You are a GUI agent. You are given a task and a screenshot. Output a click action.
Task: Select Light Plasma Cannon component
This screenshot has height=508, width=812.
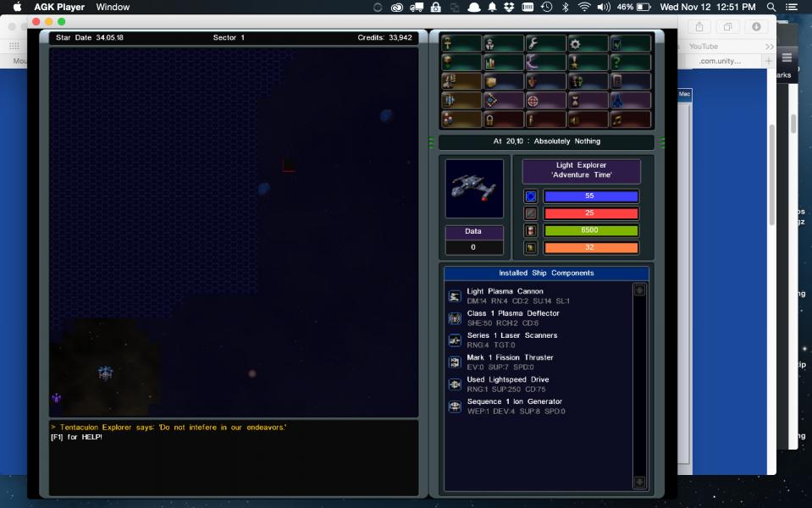[x=505, y=291]
